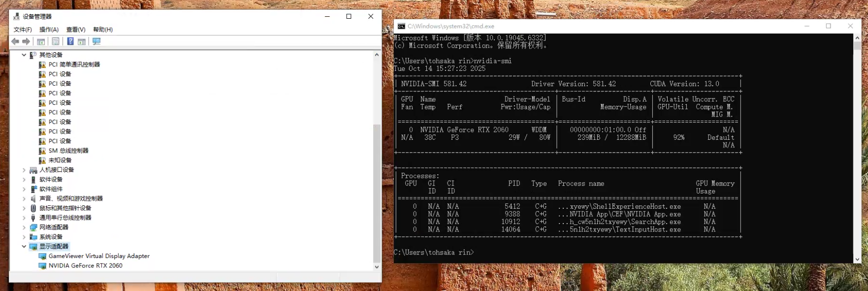Maximize the cmd.exe window
868x291 pixels.
pyautogui.click(x=829, y=26)
